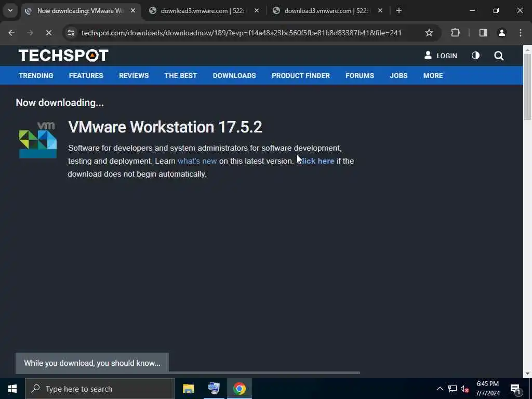Open the Chrome profile avatar
Viewport: 532px width, 399px height.
[502, 33]
